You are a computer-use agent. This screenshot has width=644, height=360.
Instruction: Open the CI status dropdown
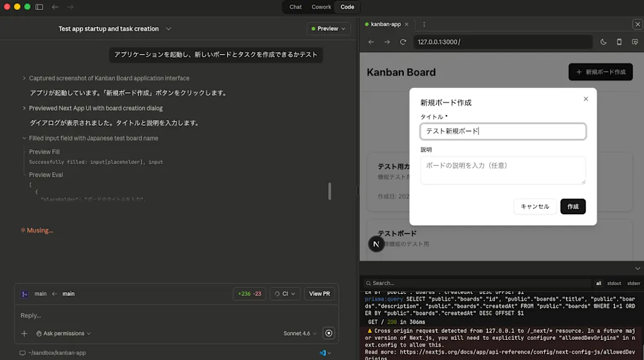[x=285, y=294]
